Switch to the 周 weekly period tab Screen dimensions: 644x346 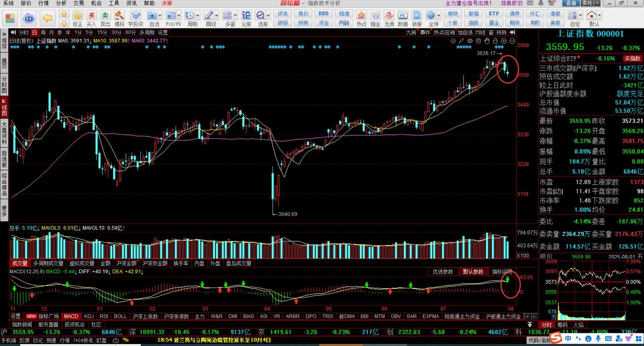coord(43,32)
